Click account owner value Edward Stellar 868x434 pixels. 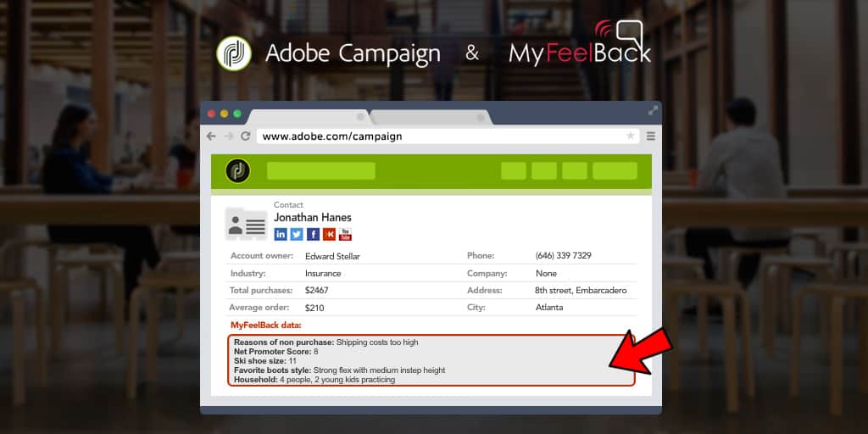pyautogui.click(x=332, y=256)
